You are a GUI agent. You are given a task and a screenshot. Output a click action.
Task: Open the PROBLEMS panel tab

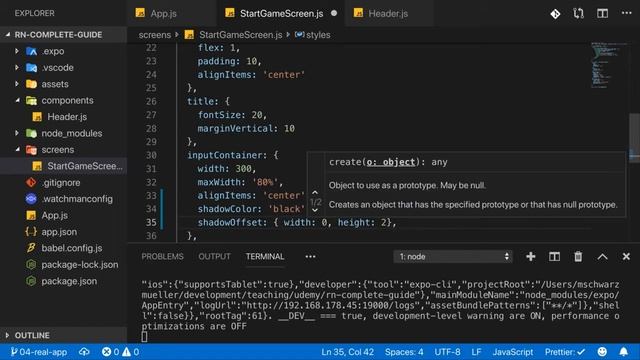point(162,256)
